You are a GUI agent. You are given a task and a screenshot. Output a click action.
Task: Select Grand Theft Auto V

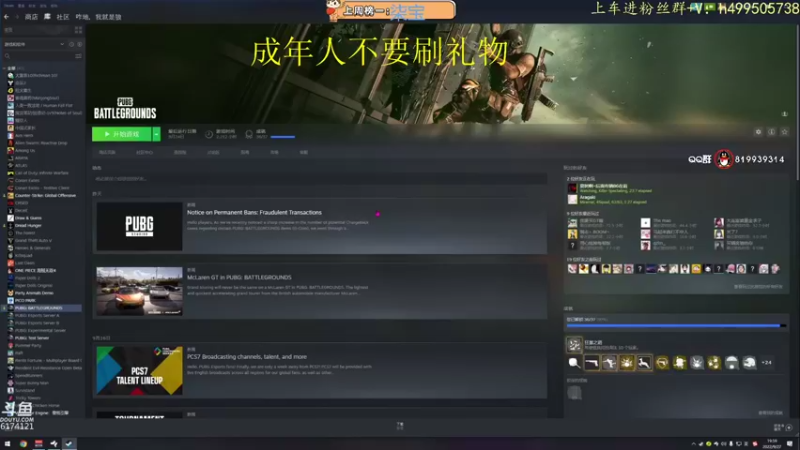pyautogui.click(x=33, y=240)
